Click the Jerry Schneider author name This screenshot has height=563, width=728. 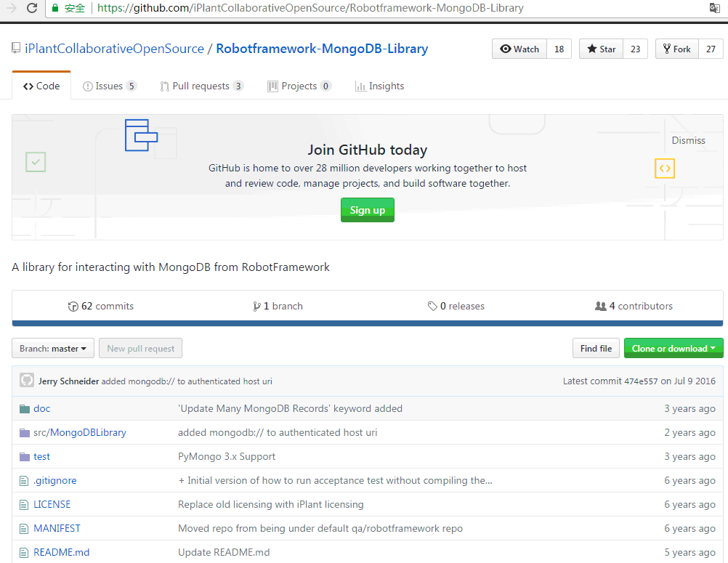click(69, 381)
